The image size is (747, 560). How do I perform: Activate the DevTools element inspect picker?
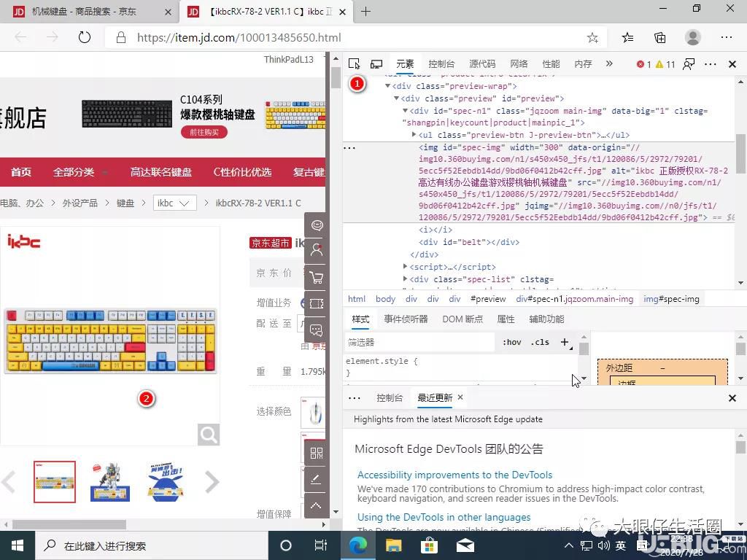pos(354,64)
